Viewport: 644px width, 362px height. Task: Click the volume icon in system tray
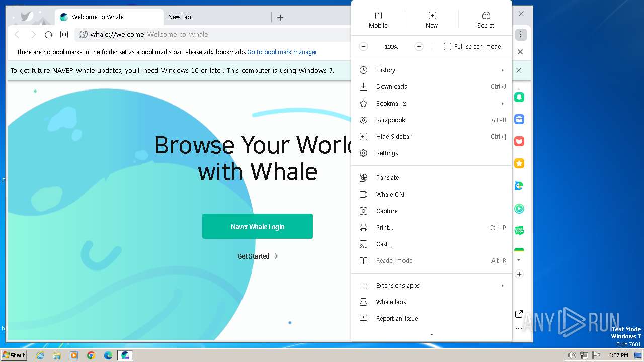point(572,355)
